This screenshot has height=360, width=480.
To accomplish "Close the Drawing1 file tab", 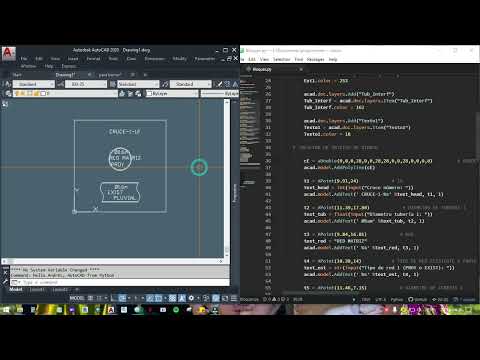I will click(x=89, y=75).
